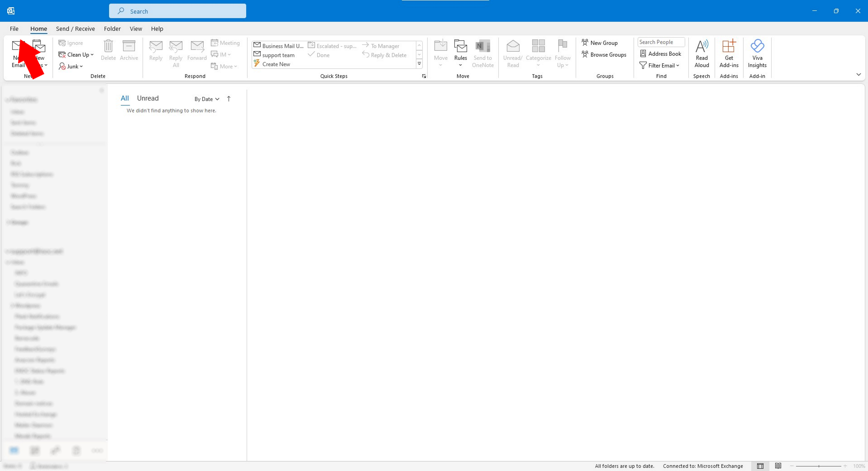This screenshot has height=471, width=868.
Task: Adjust the zoom slider in status bar
Action: tap(818, 466)
